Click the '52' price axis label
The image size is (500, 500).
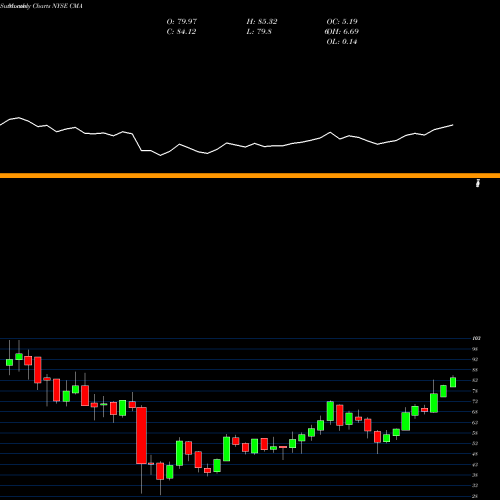tap(475, 443)
